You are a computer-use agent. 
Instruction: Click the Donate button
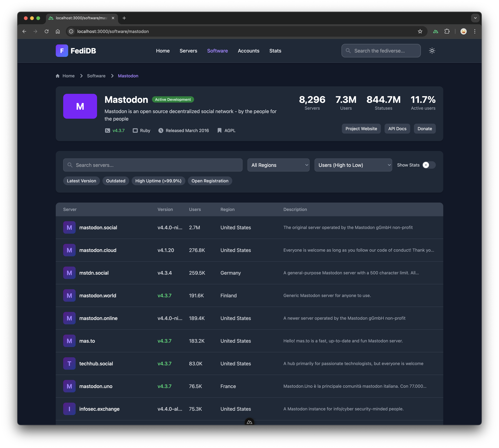424,128
